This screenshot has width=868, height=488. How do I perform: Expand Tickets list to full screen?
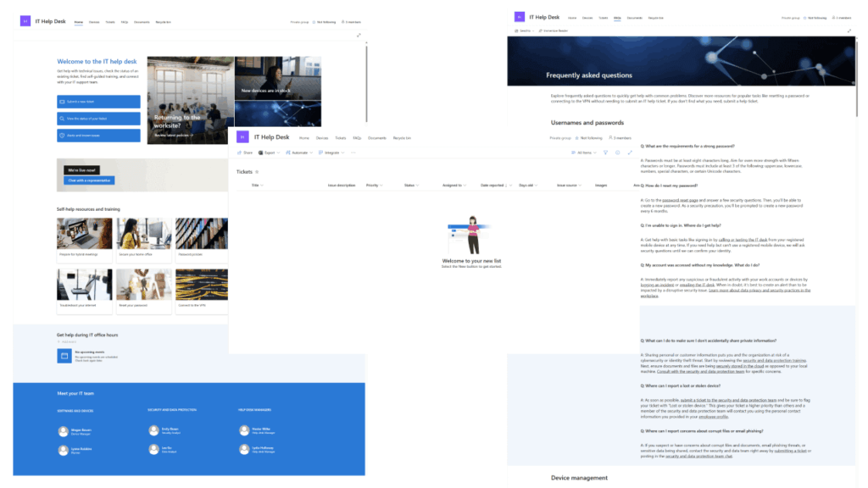(630, 152)
